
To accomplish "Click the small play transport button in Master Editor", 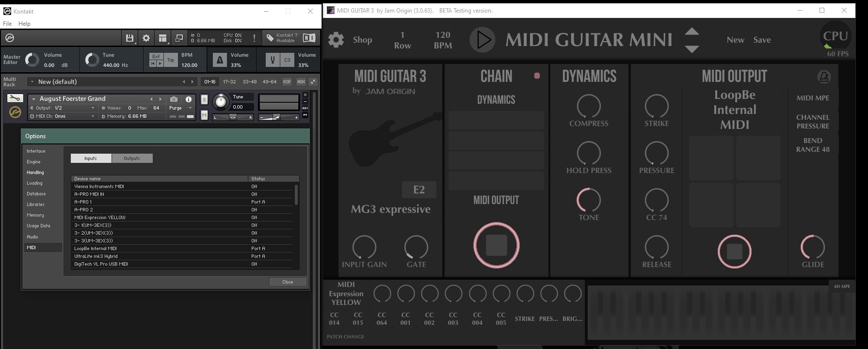I will pos(160,63).
